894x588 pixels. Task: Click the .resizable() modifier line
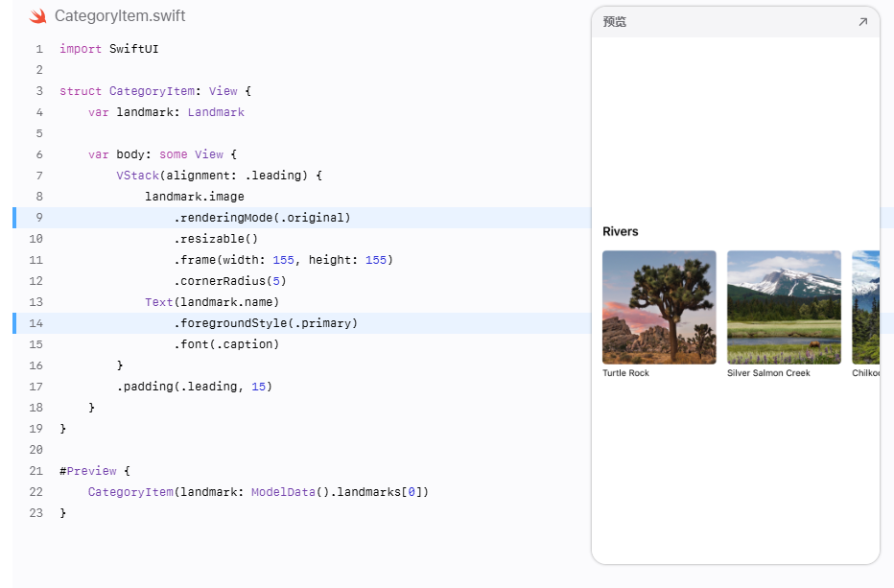(x=216, y=239)
